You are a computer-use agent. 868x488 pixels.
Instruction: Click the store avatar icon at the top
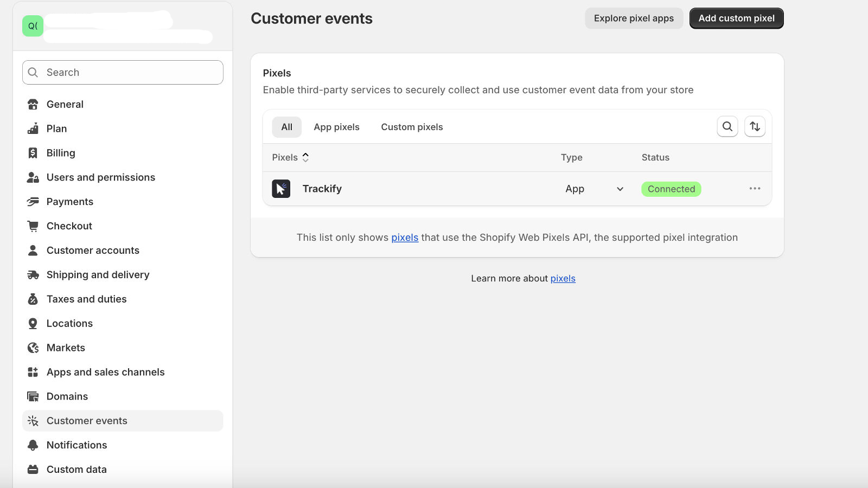tap(33, 25)
